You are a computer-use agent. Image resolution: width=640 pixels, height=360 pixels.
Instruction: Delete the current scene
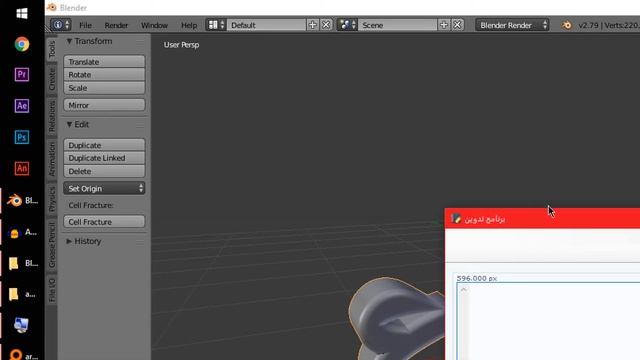[458, 25]
